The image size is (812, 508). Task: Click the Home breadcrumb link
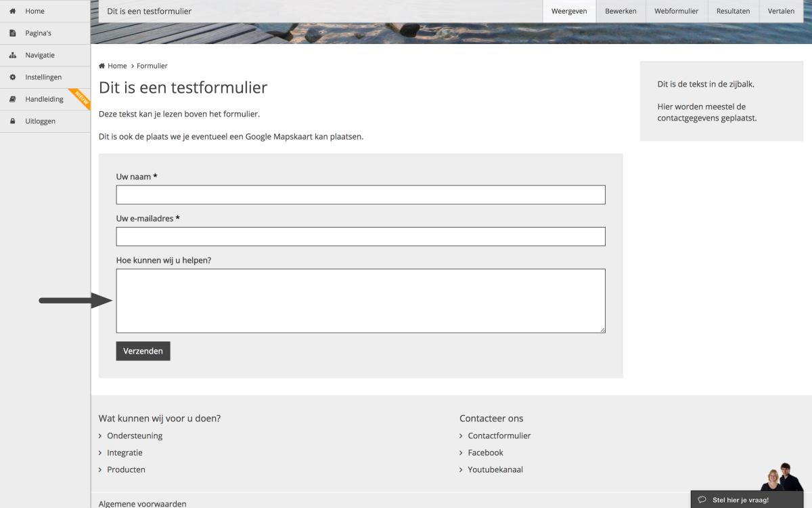tap(117, 66)
